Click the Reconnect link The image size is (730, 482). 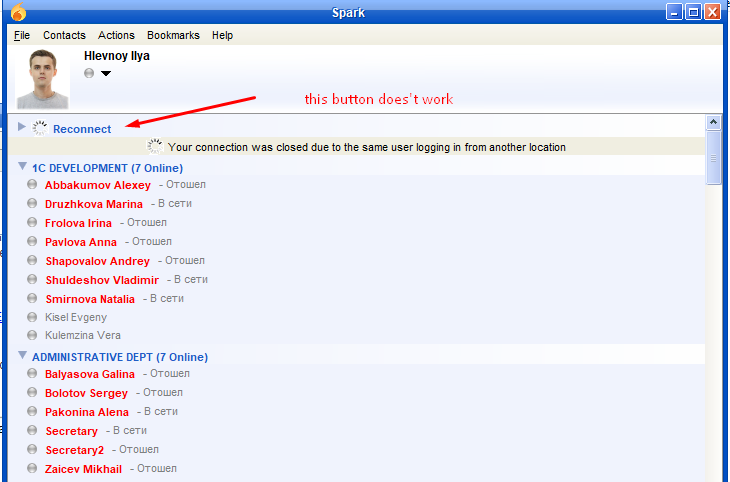coord(82,129)
